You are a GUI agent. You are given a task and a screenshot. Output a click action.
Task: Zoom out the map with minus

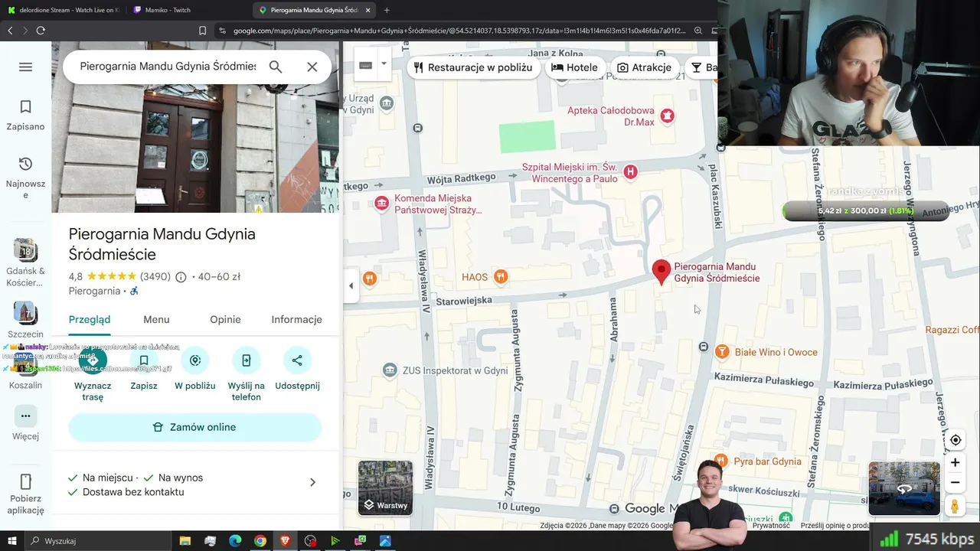(955, 483)
